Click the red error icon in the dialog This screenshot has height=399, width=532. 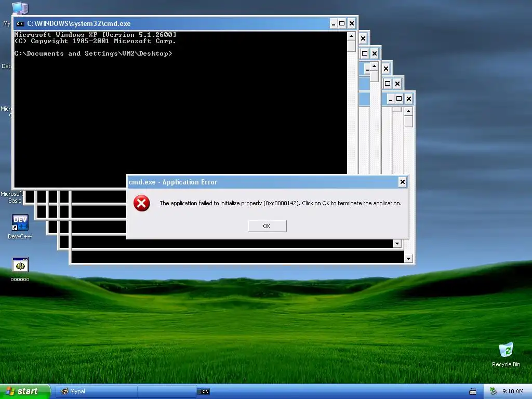(141, 203)
